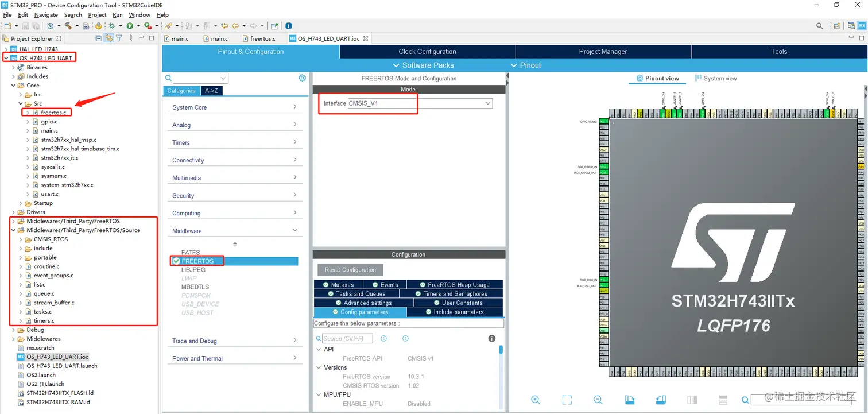Expand the Timers category

[234, 142]
